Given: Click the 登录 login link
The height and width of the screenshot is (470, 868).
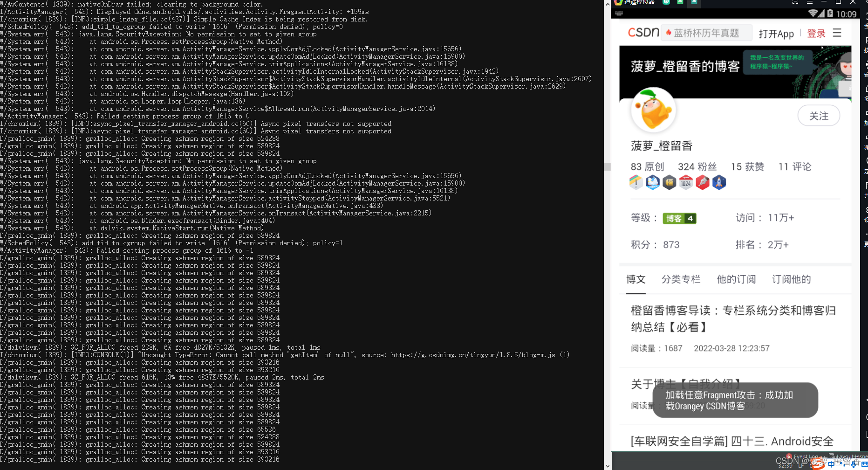Looking at the screenshot, I should coord(816,34).
